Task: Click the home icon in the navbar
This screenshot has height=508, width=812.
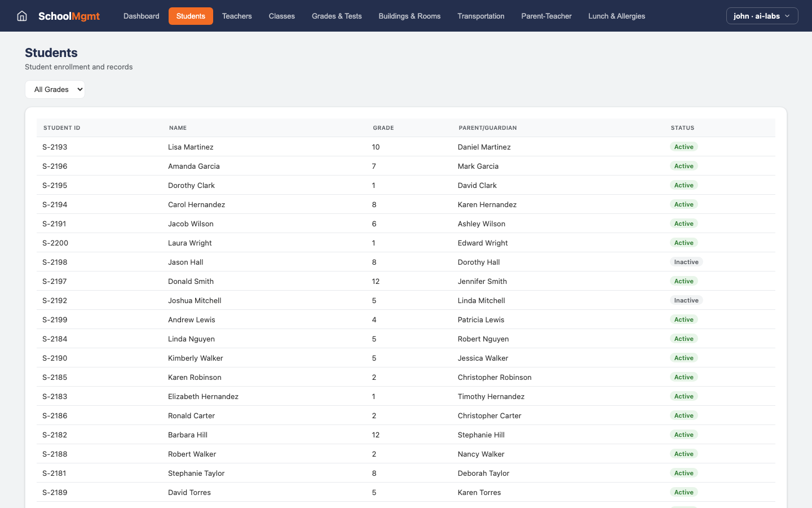Action: tap(22, 16)
